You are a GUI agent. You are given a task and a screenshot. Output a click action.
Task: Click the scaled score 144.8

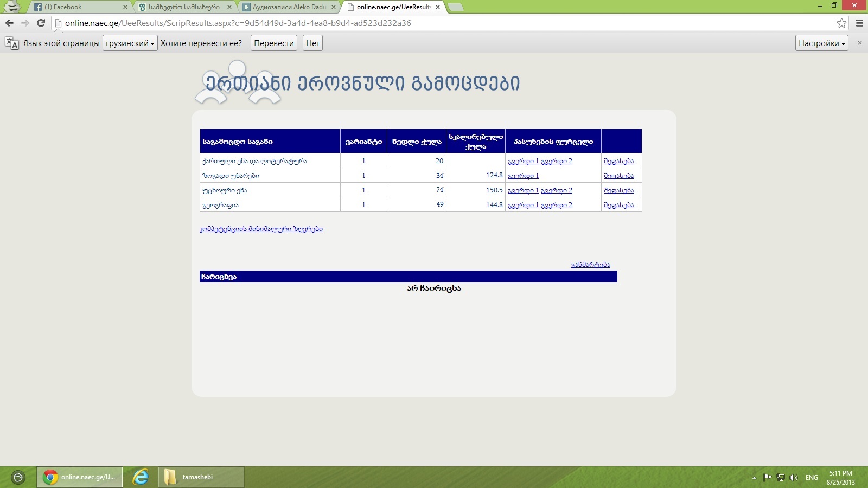tap(494, 205)
